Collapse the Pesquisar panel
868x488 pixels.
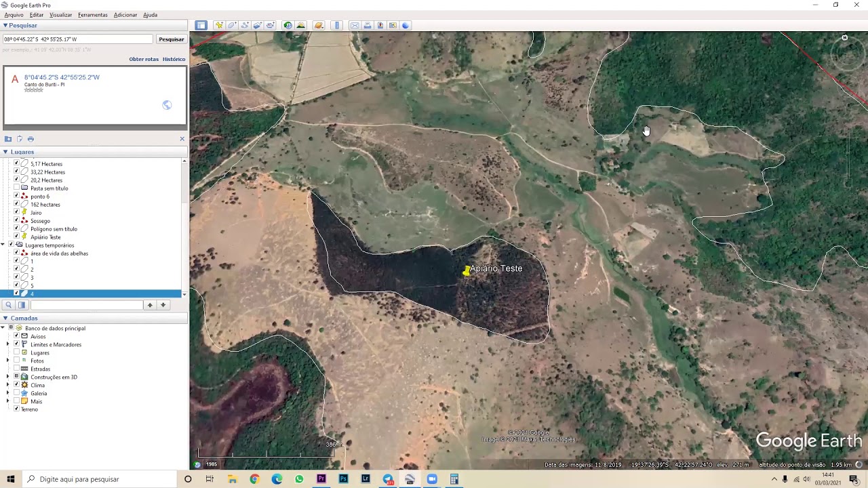click(5, 26)
